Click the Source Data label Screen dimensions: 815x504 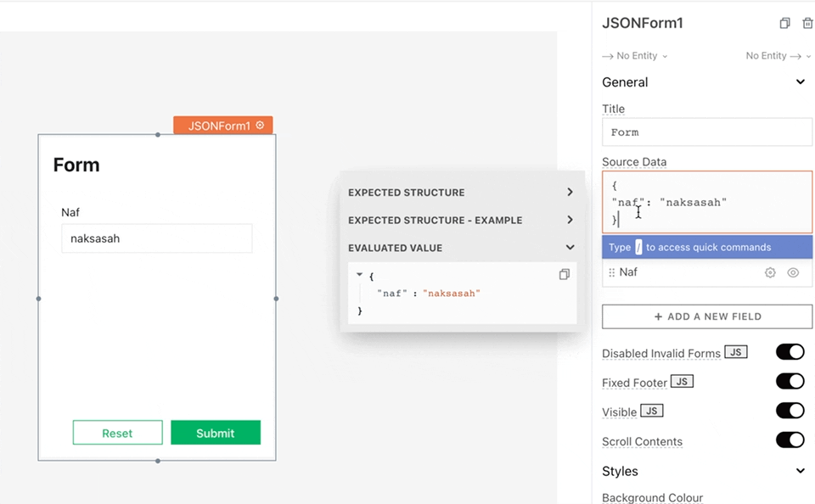pyautogui.click(x=634, y=162)
